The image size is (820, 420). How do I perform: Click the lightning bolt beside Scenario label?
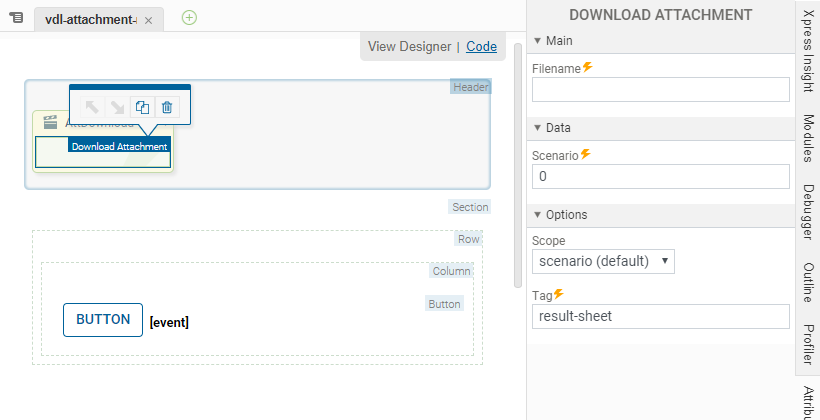pos(585,154)
